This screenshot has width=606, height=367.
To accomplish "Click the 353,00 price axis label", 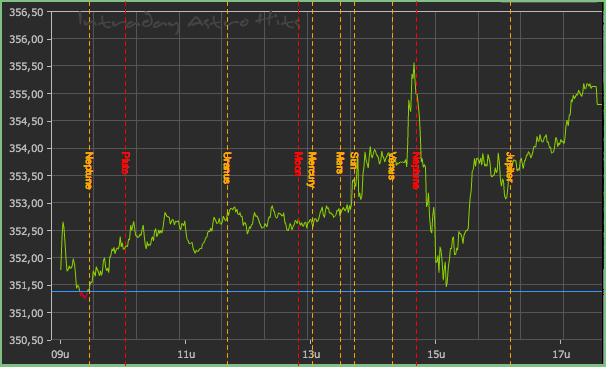I will (x=26, y=204).
